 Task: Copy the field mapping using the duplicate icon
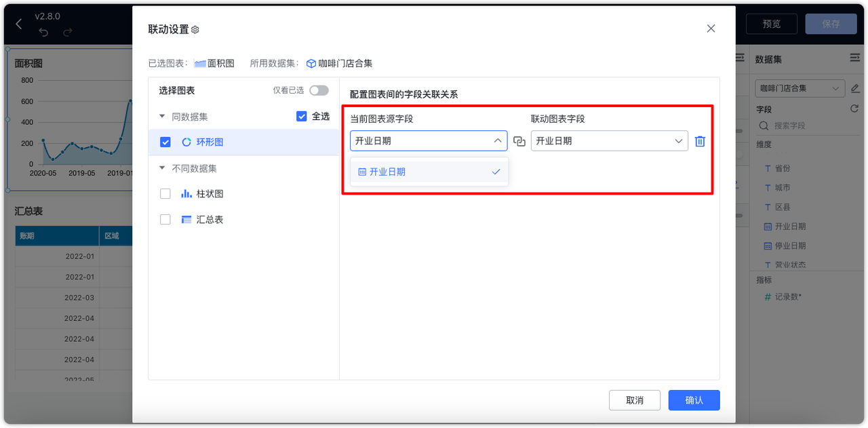click(519, 141)
